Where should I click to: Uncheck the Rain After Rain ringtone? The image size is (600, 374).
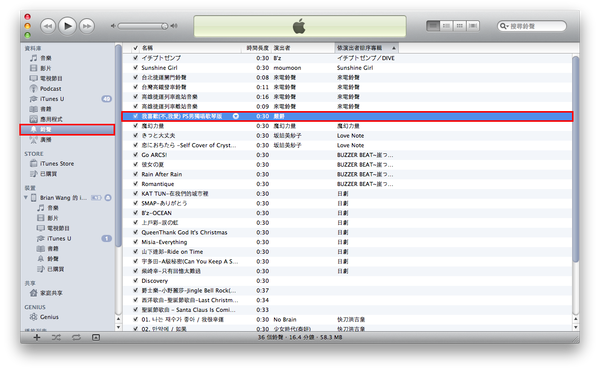tap(135, 174)
